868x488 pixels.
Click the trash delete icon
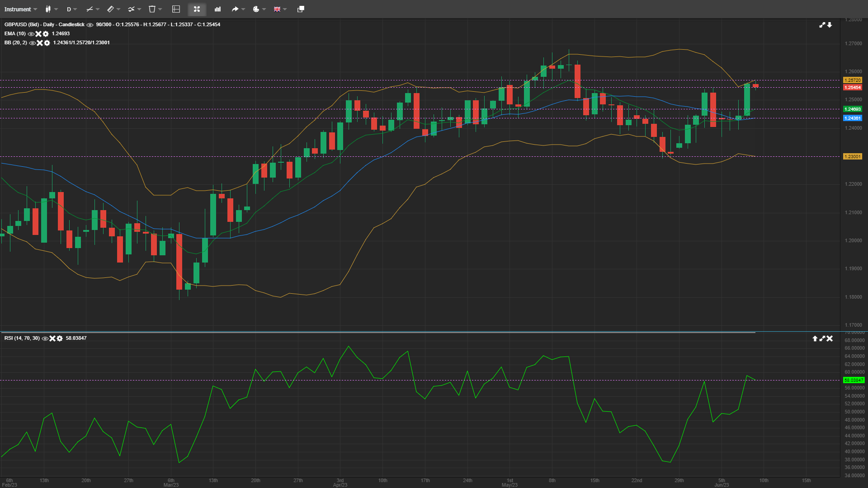[x=152, y=9]
